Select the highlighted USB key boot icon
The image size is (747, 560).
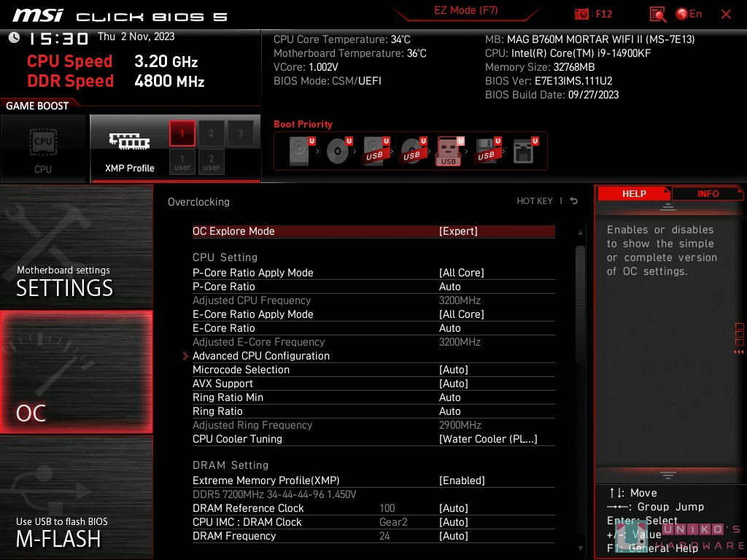point(449,151)
